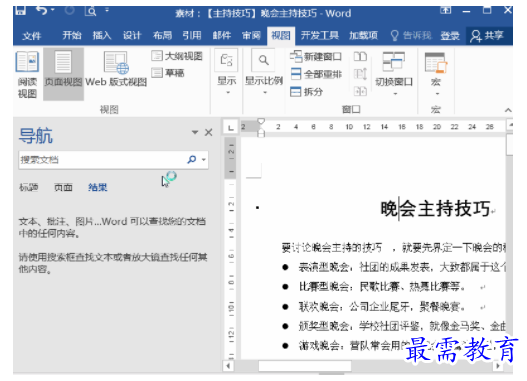The width and height of the screenshot is (527, 381).
Task: Open the 显示比例 zoom dropdown
Action: click(x=264, y=72)
